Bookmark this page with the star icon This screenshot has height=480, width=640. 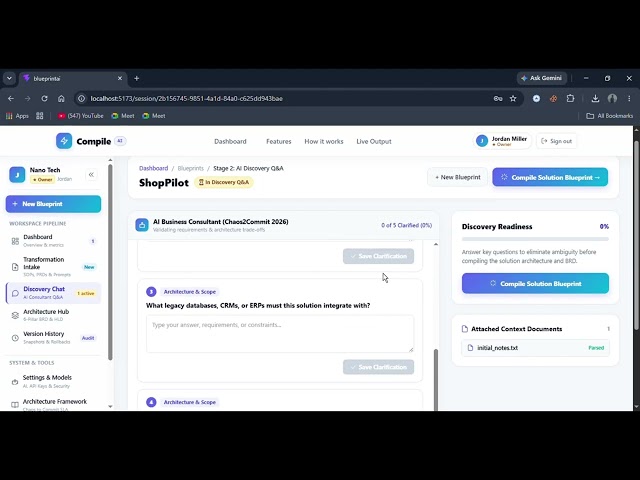[513, 98]
